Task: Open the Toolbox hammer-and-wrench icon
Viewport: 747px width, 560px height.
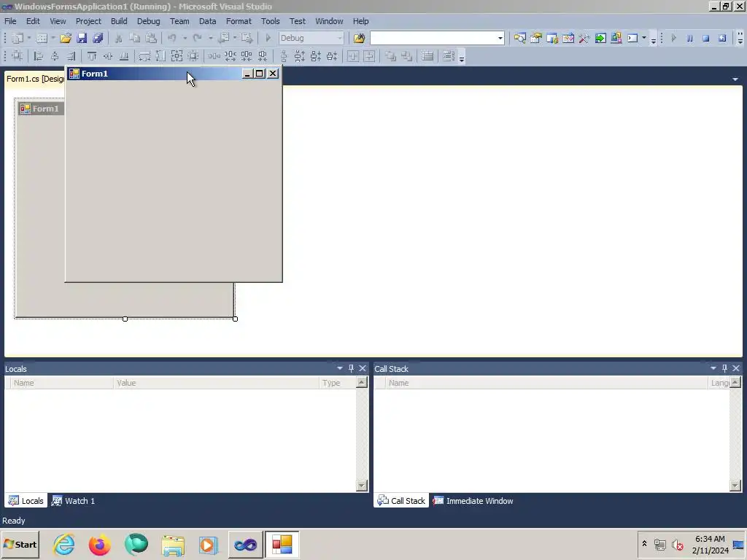Action: [x=584, y=38]
